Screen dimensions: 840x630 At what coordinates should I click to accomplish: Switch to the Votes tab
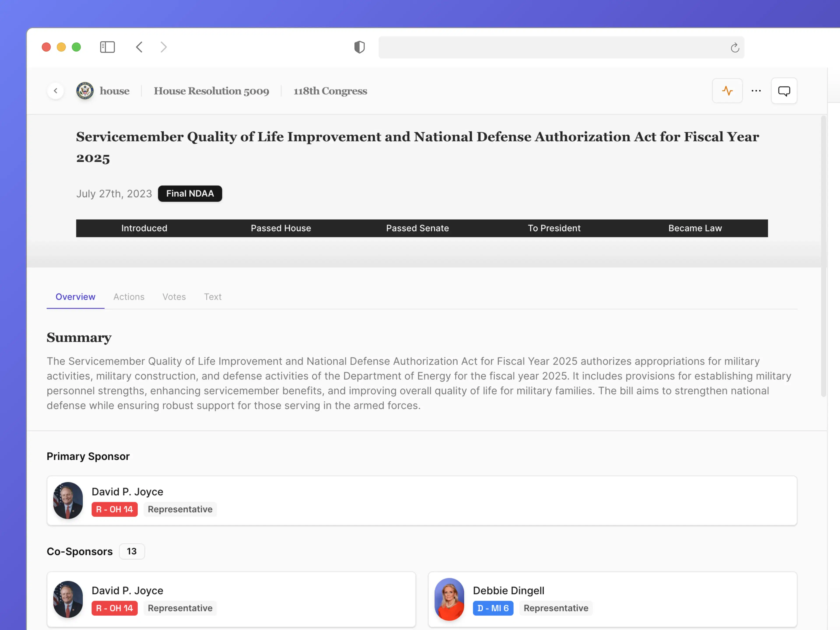pos(174,297)
